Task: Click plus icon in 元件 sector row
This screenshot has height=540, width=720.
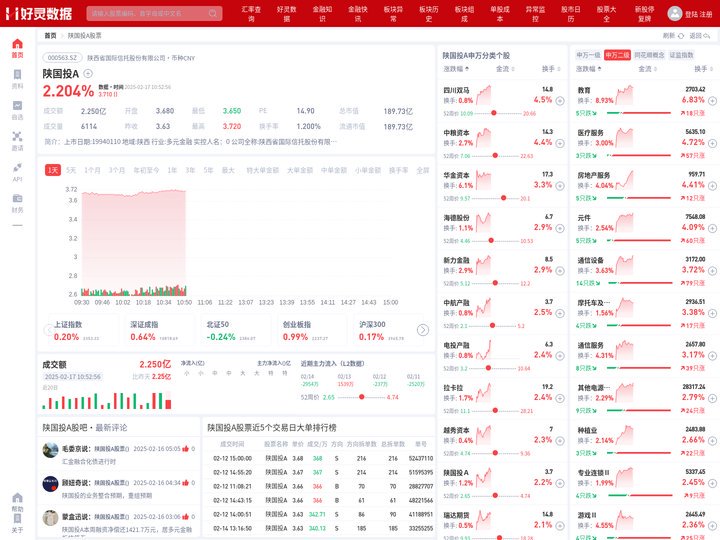Action: click(x=712, y=228)
